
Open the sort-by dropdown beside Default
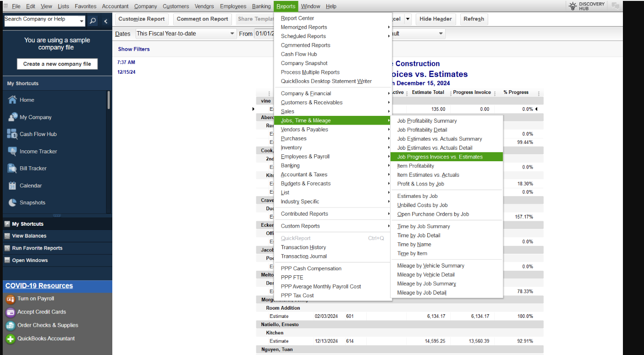click(x=441, y=33)
